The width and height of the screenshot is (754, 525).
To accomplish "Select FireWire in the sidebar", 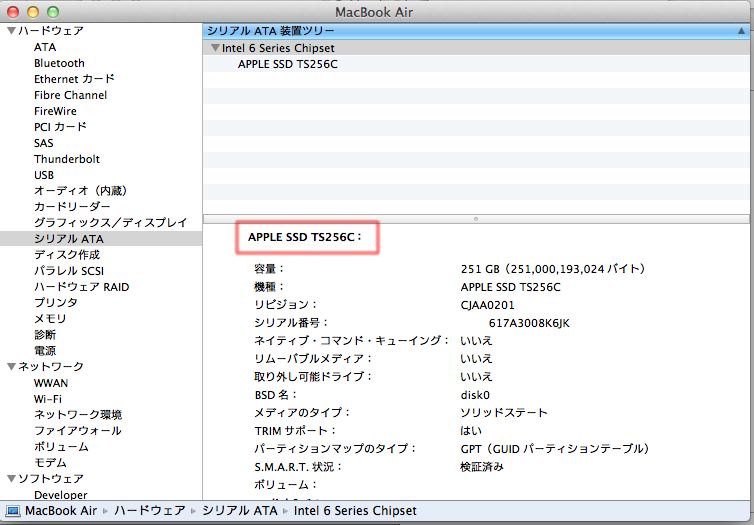I will tap(55, 111).
